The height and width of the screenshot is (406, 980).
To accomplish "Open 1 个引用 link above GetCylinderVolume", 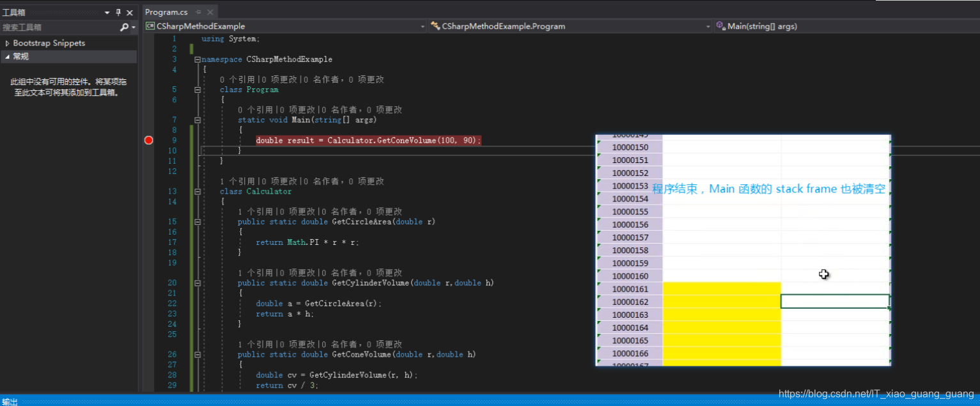I will pyautogui.click(x=255, y=273).
